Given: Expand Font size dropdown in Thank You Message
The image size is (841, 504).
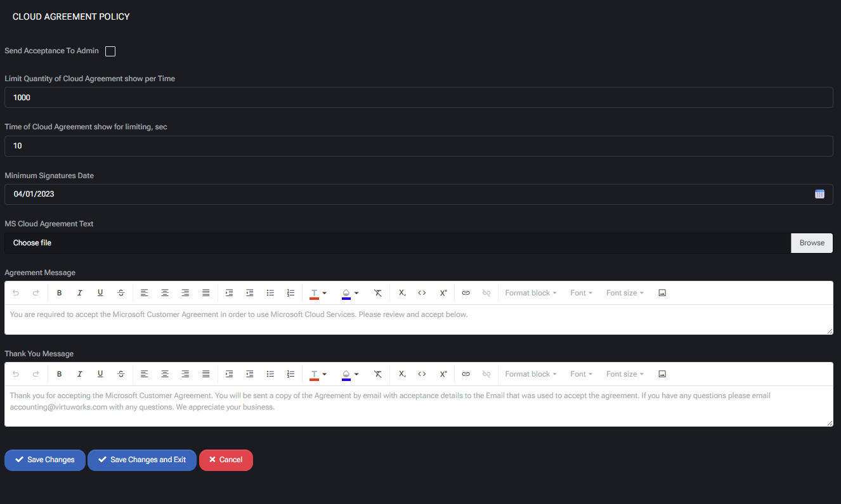Looking at the screenshot, I should [624, 374].
